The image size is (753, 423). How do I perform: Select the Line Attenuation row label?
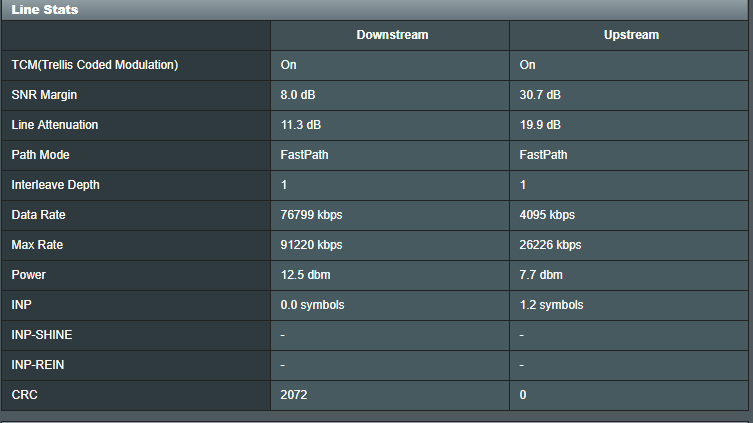[55, 125]
